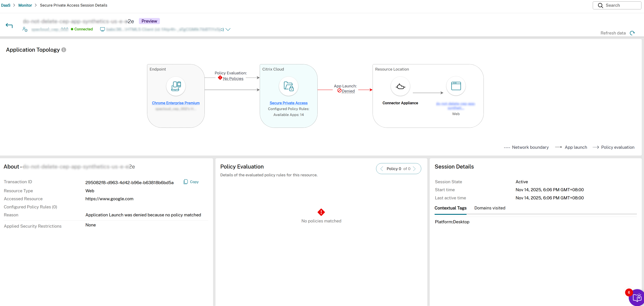The image size is (644, 306).
Task: Click the back arrow next to session name
Action: pyautogui.click(x=9, y=25)
